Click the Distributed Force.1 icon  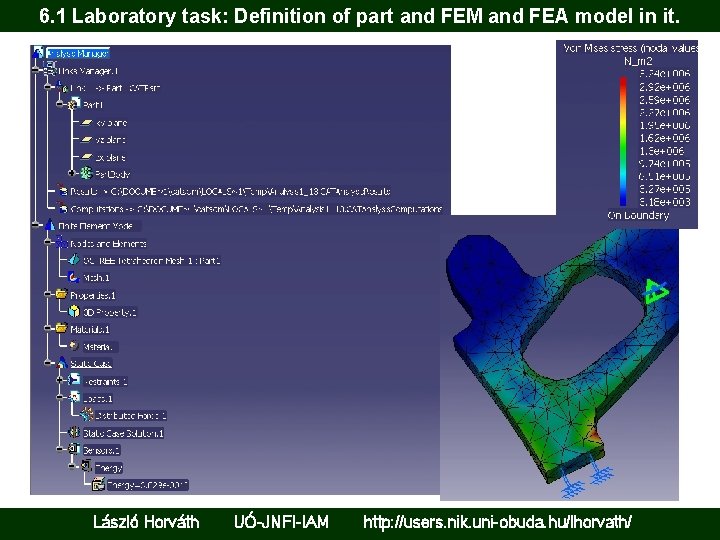(86, 415)
